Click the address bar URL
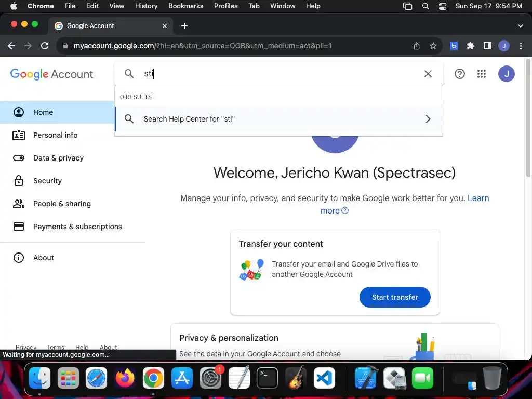Viewport: 532px width, 399px height. (x=203, y=46)
